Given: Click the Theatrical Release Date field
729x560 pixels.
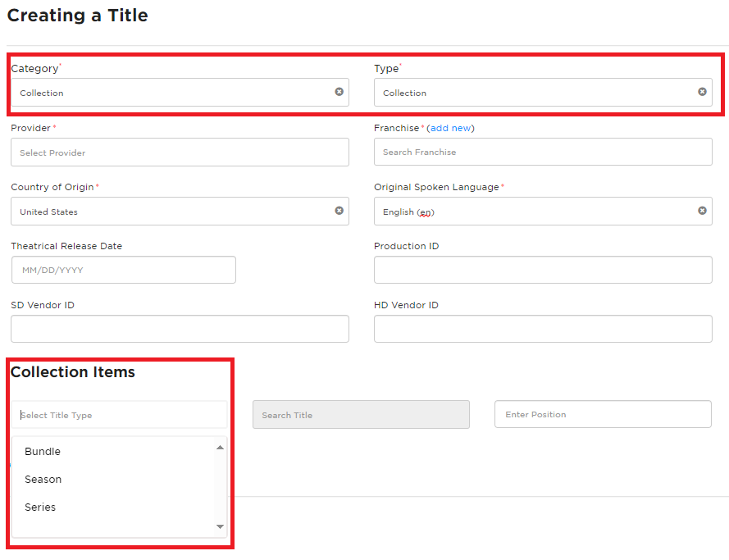Looking at the screenshot, I should point(124,270).
